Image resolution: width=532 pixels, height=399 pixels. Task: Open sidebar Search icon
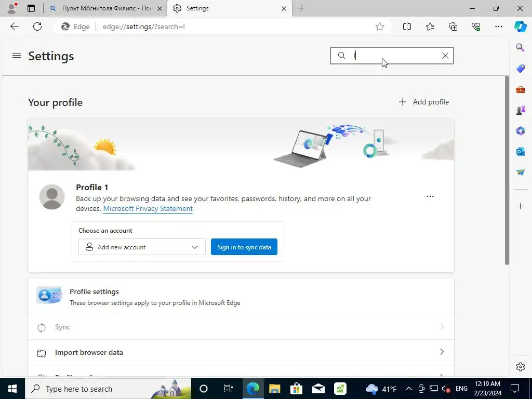click(x=520, y=47)
